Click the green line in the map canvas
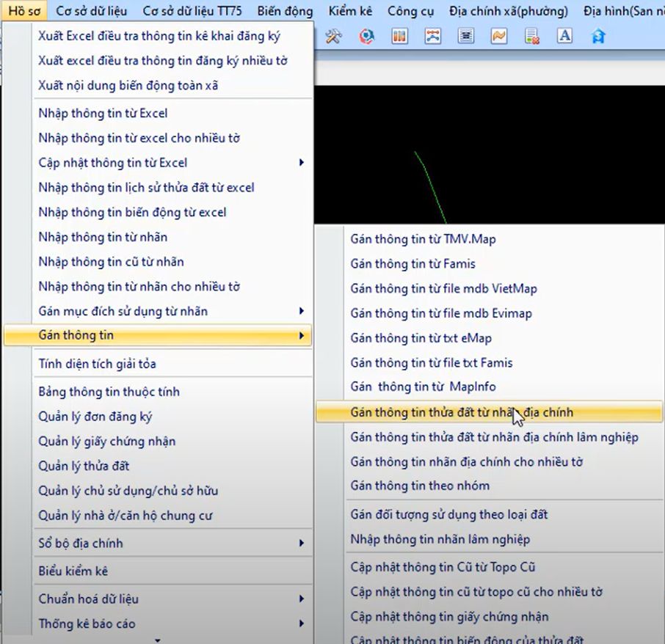Image resolution: width=665 pixels, height=644 pixels. coord(431,187)
